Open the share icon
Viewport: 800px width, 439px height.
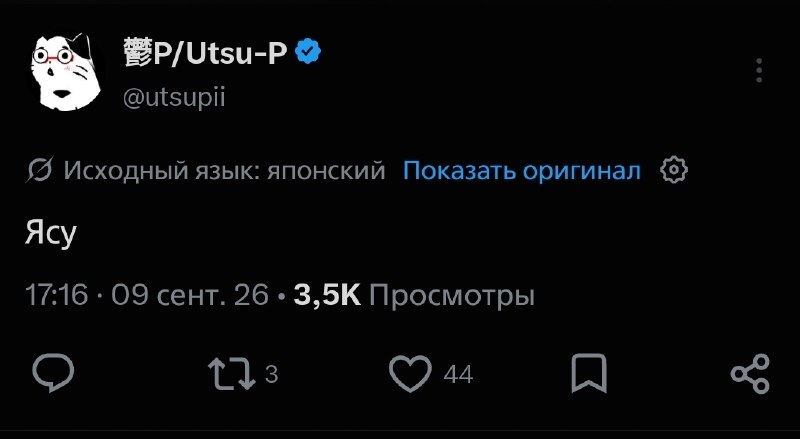[x=750, y=374]
